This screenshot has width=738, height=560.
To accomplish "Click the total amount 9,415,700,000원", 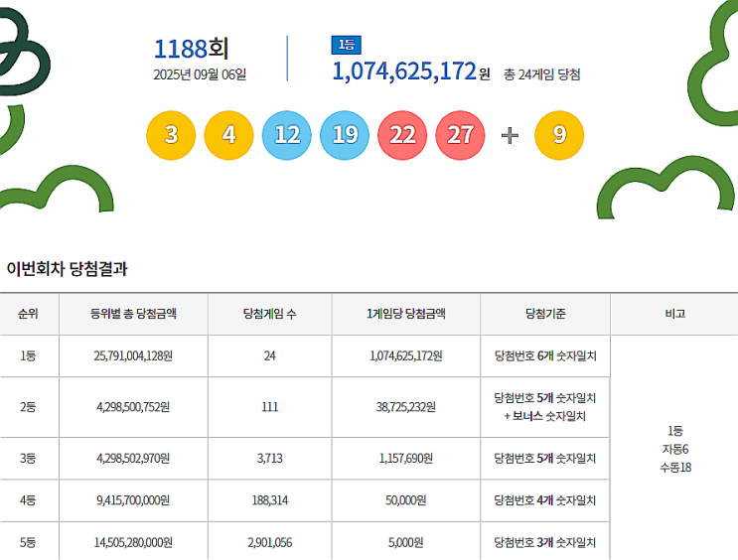I will tap(133, 499).
